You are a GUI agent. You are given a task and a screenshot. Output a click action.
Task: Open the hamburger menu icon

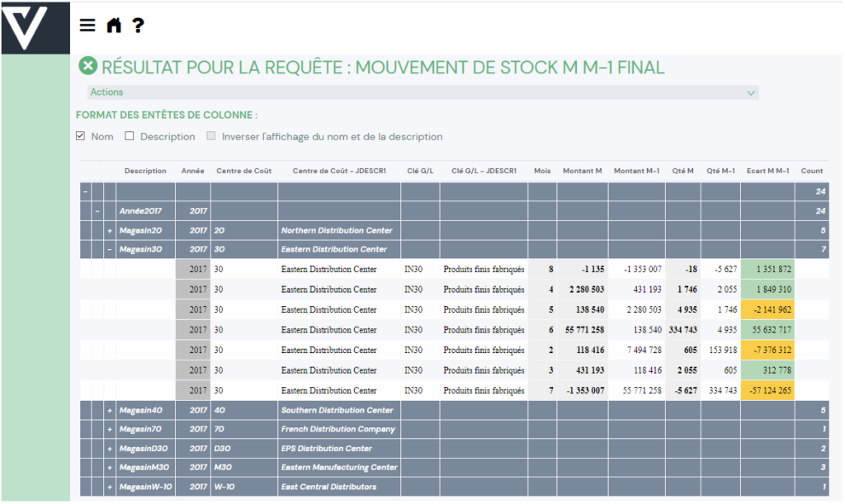[87, 26]
